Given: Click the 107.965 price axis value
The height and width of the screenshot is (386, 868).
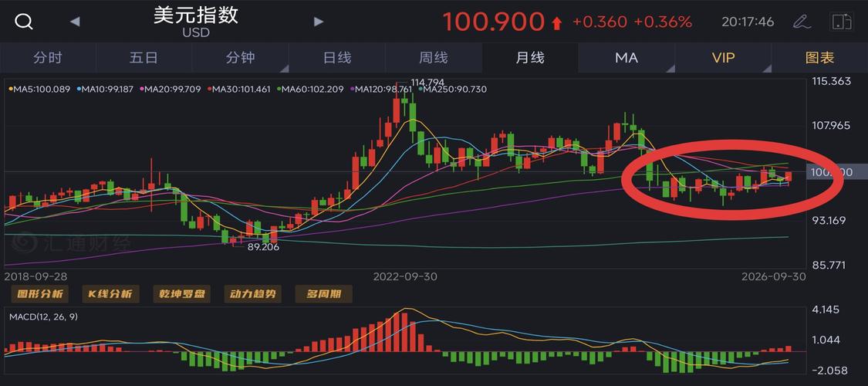Looking at the screenshot, I should coord(831,126).
